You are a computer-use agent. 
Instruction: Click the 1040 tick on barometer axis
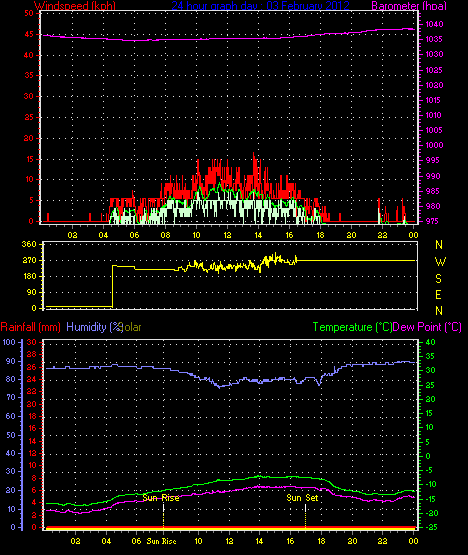(434, 24)
